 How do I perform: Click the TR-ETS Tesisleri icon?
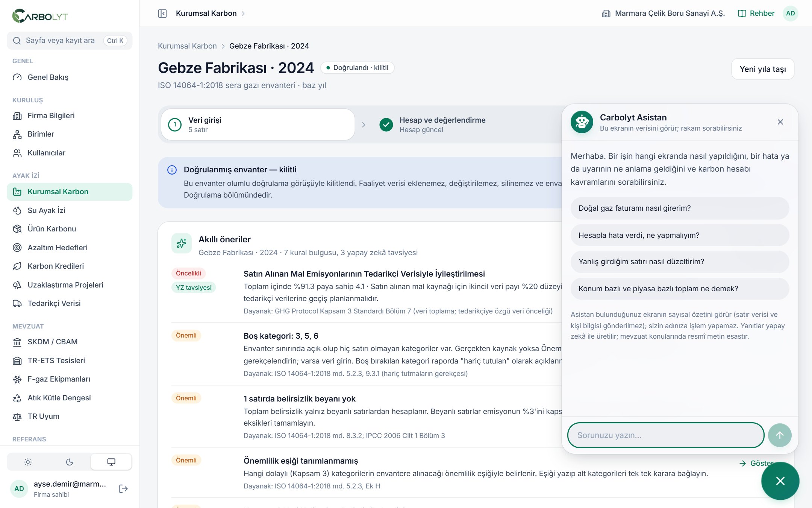click(17, 360)
